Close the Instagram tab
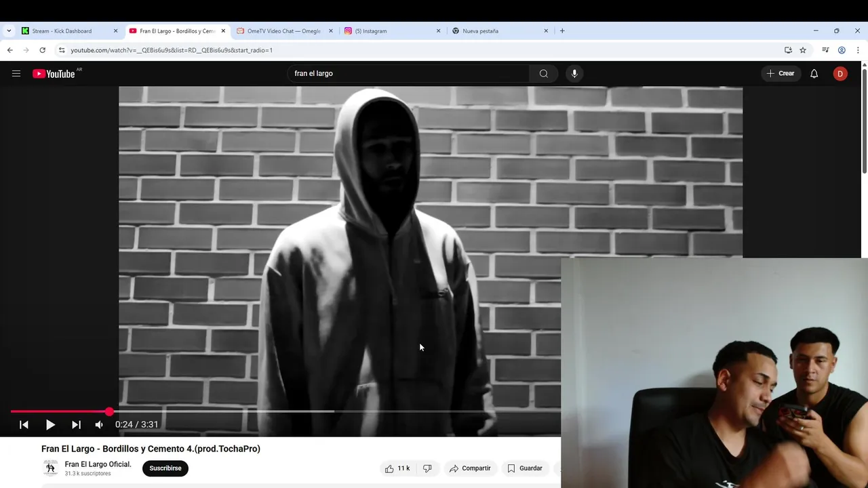This screenshot has height=488, width=868. click(438, 30)
